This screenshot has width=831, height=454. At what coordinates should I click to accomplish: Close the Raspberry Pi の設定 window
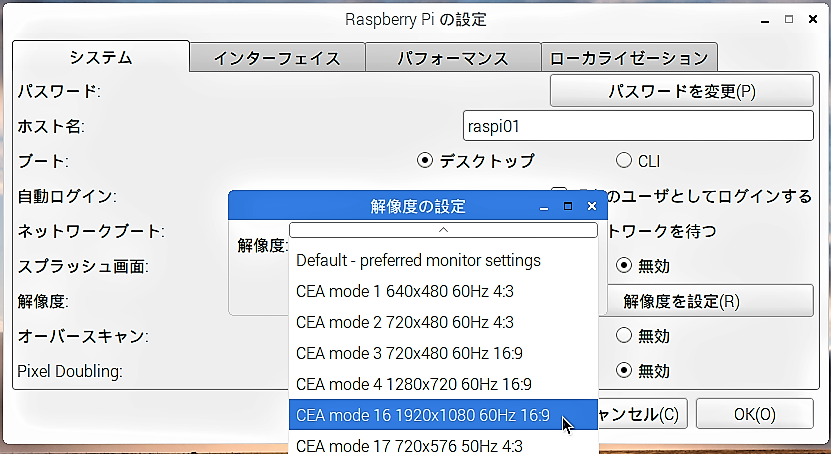pos(813,19)
